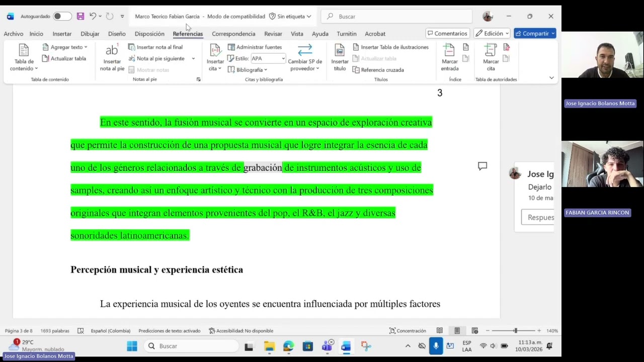Open Quick Access Toolbar customize dropdown
Screen dimensions: 644x362
pos(122,17)
